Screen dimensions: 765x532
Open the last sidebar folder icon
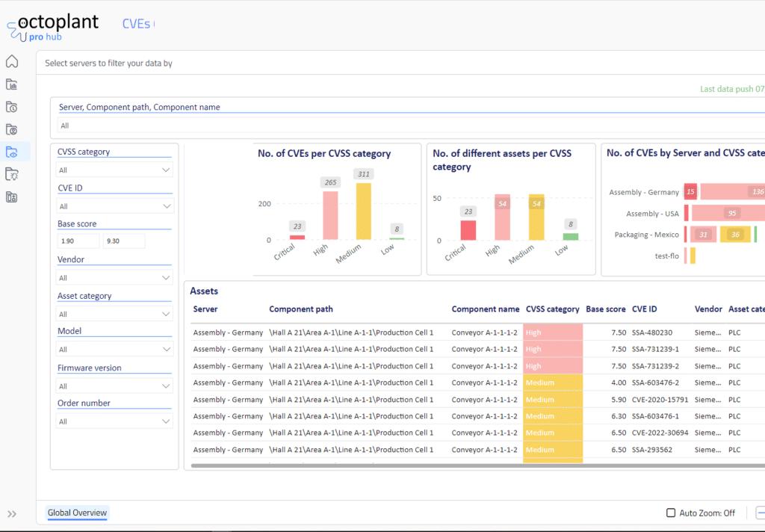12,197
